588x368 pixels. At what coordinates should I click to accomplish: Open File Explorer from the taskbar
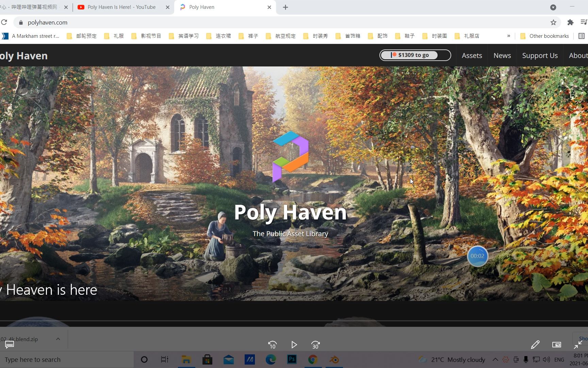click(186, 359)
